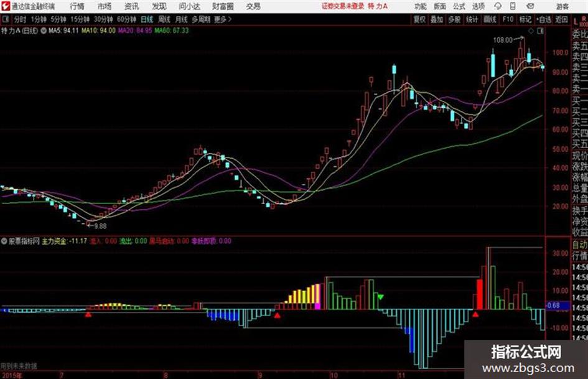
Task: Open the headset customer service icon
Action: click(x=498, y=6)
